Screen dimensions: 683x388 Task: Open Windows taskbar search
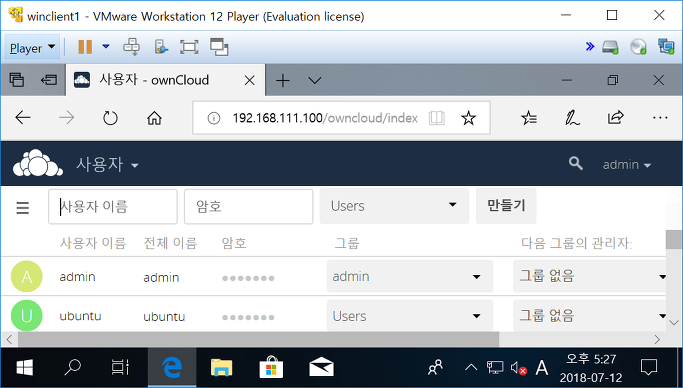point(72,368)
